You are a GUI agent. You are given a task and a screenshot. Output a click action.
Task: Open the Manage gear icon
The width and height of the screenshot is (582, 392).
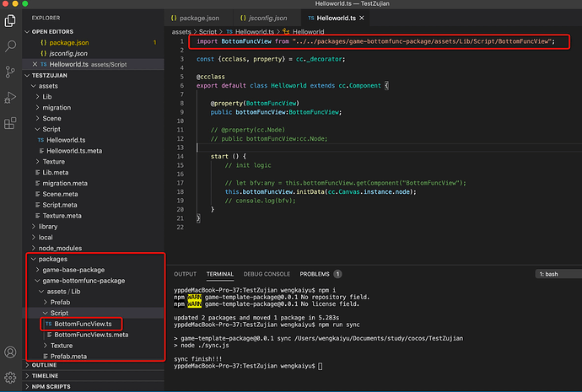[x=10, y=378]
